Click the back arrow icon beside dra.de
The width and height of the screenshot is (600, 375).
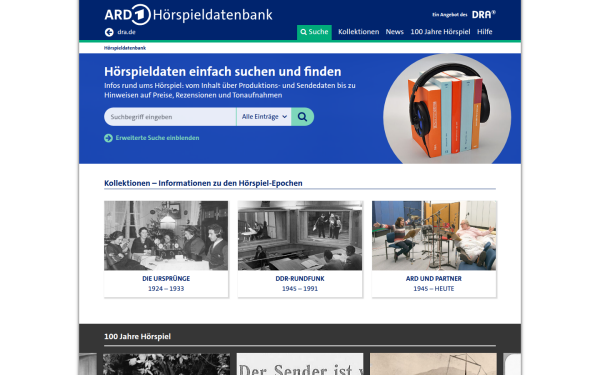click(109, 32)
